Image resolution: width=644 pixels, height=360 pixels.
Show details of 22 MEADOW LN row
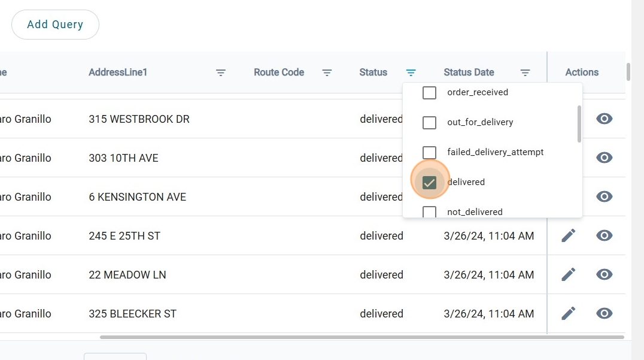604,275
